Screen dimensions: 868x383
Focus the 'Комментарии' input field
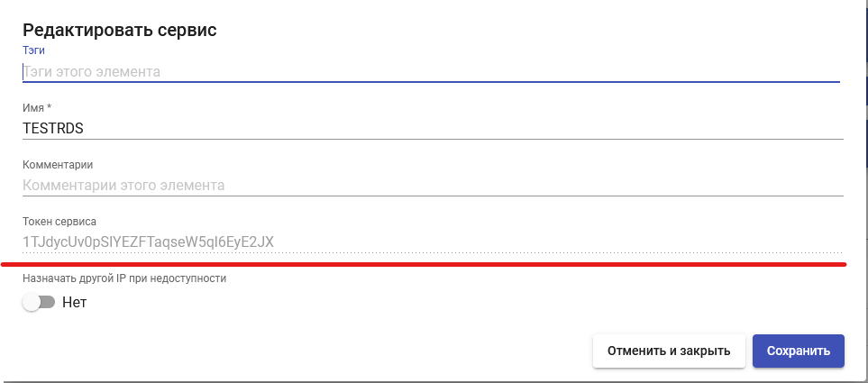[x=433, y=185]
